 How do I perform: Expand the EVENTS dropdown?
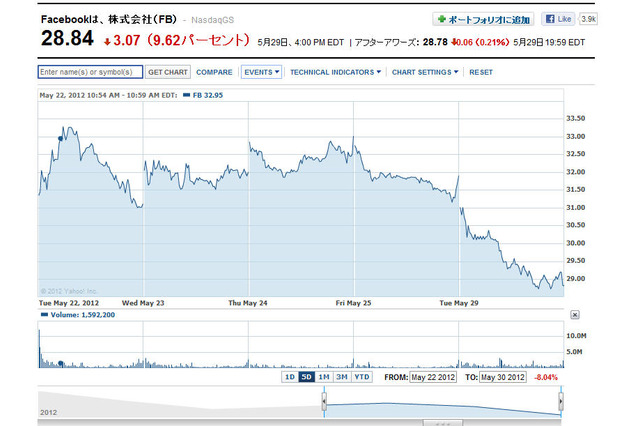261,72
